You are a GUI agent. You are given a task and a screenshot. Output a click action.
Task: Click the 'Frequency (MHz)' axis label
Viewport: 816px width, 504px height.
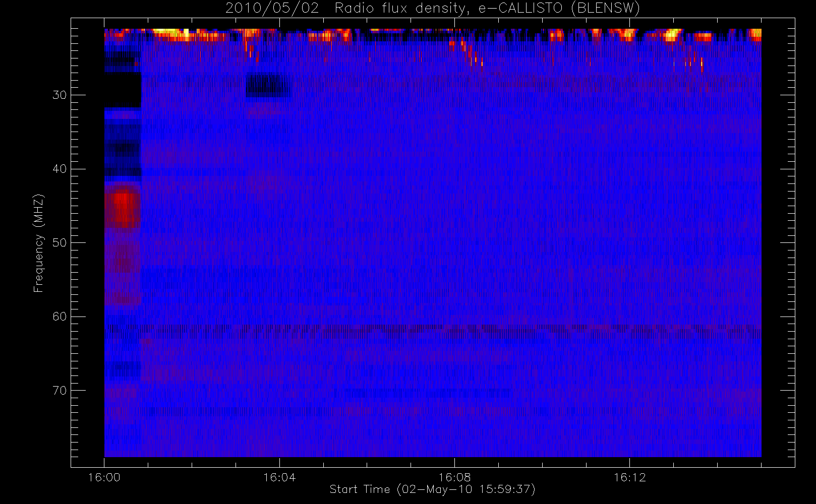point(39,243)
